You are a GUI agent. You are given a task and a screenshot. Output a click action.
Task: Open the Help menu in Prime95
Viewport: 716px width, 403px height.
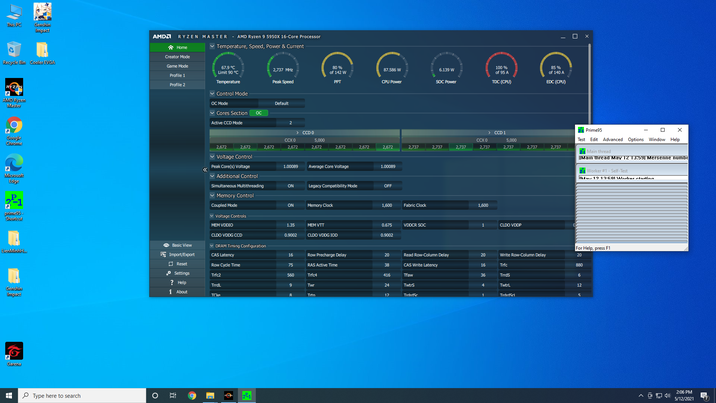tap(675, 140)
